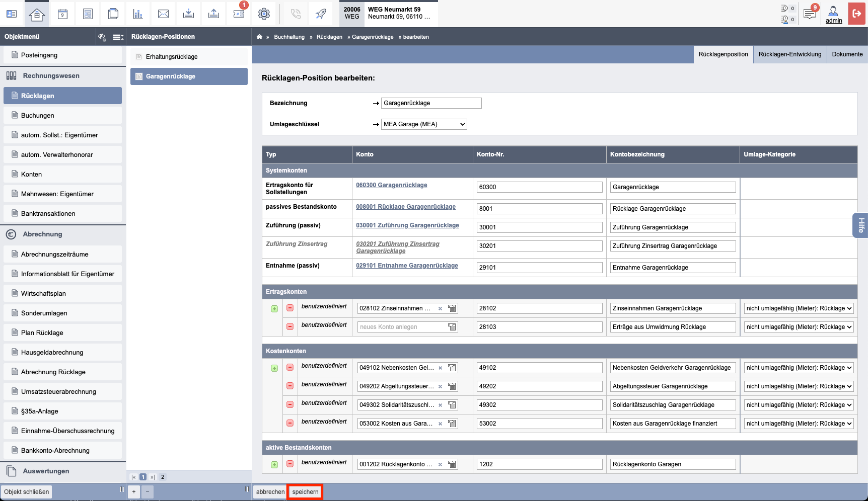The height and width of the screenshot is (501, 868).
Task: Click the Konto-Nr. field containing 60300
Action: 539,187
